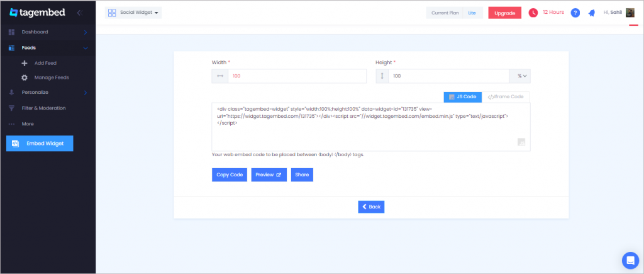The width and height of the screenshot is (644, 274).
Task: Click the Filter & Moderation funnel icon
Action: (x=11, y=108)
